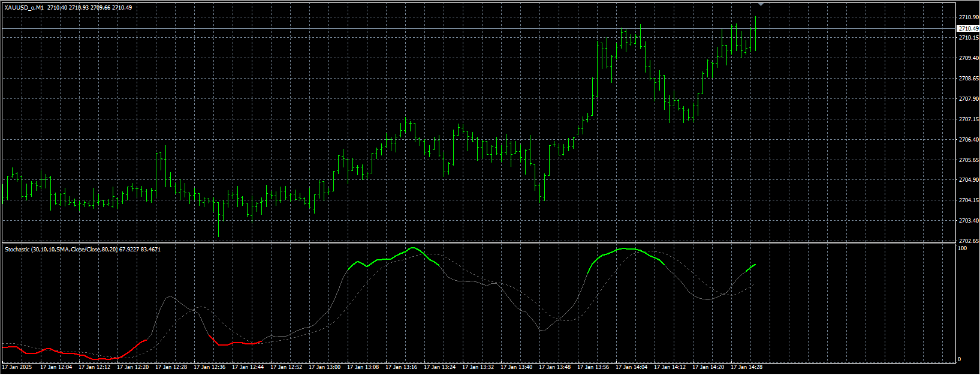The width and height of the screenshot is (980, 375).
Task: Click the 17 Jan 12:36 time label
Action: (209, 367)
